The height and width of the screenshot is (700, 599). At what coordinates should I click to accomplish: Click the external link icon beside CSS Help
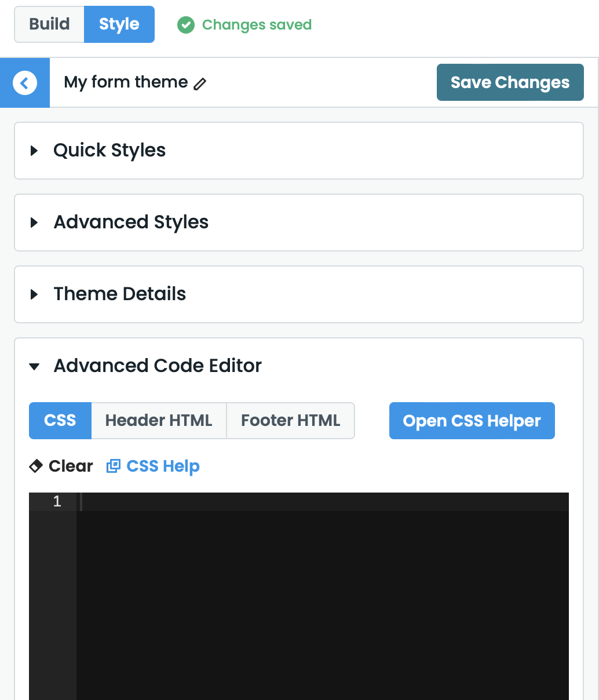pyautogui.click(x=114, y=466)
